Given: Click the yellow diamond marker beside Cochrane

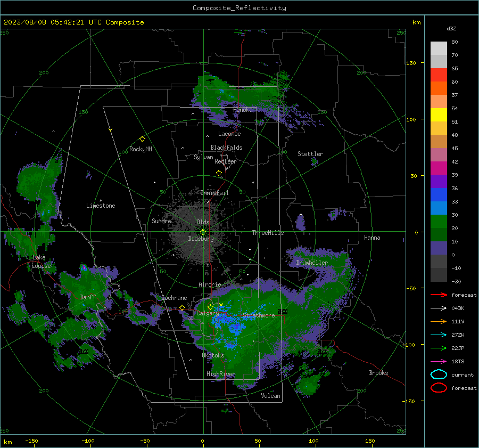Looking at the screenshot, I should (x=183, y=307).
